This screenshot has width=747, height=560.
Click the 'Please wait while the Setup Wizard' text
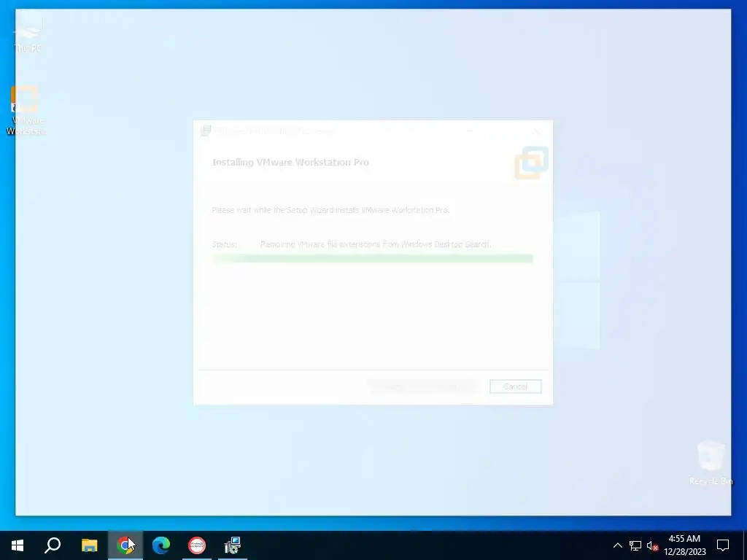[330, 210]
